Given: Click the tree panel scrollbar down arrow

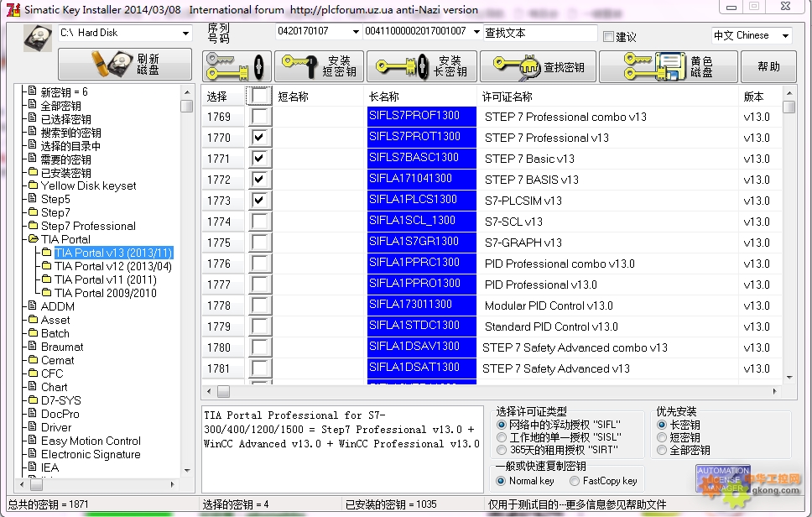Looking at the screenshot, I should tap(187, 470).
